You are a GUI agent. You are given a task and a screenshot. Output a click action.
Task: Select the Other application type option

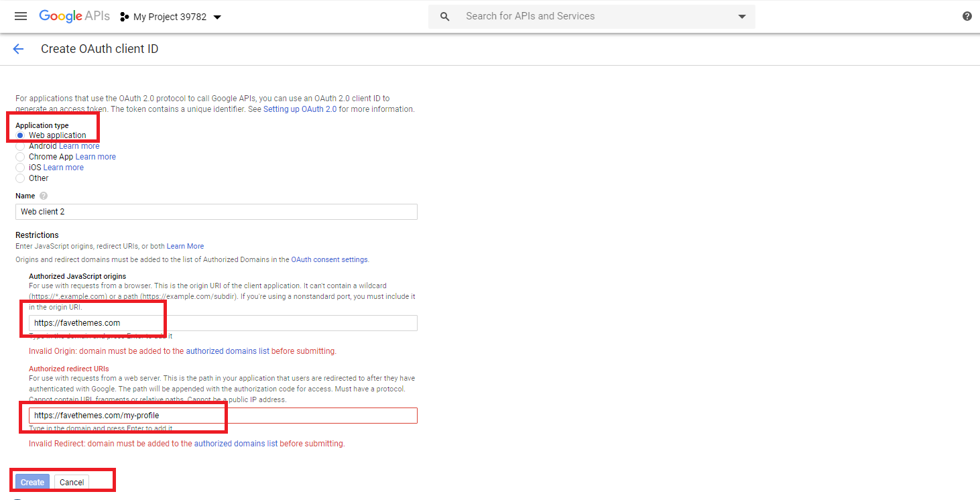pyautogui.click(x=20, y=178)
